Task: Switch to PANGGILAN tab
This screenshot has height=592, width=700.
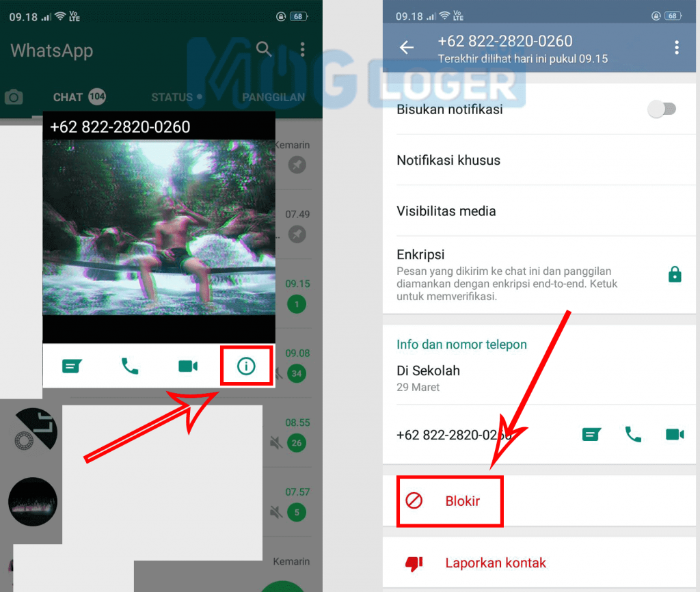Action: tap(273, 97)
